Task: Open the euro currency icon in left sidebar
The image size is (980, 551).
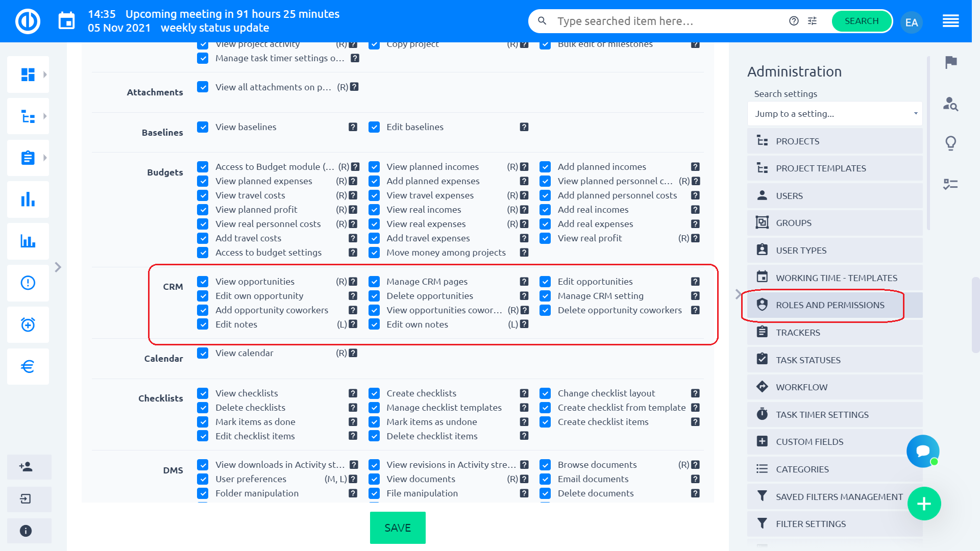Action: (28, 366)
